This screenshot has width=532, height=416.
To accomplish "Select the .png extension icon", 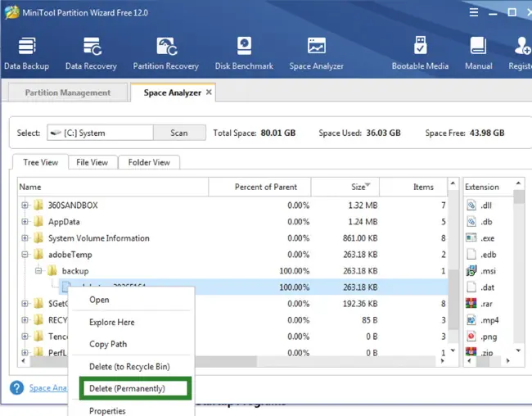I will tap(471, 337).
